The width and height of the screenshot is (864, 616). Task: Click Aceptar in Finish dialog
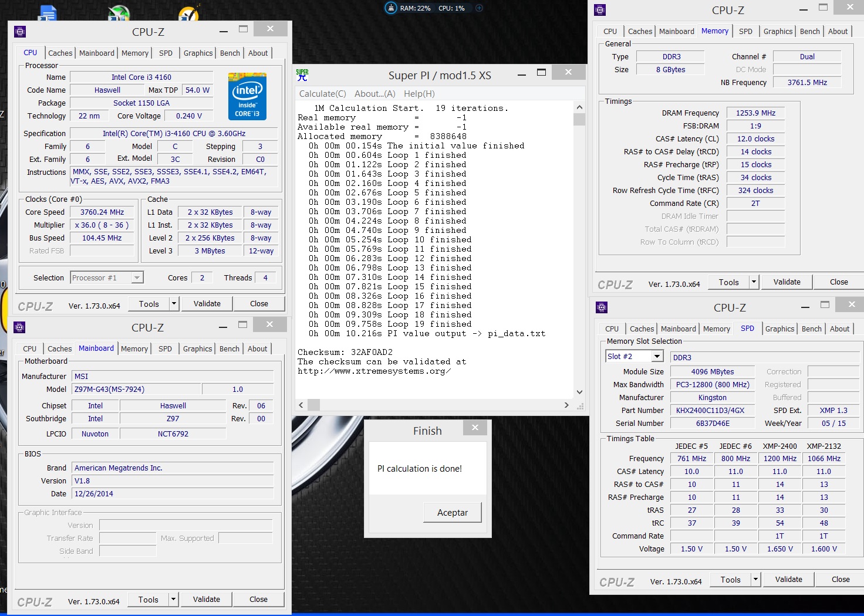pos(453,512)
